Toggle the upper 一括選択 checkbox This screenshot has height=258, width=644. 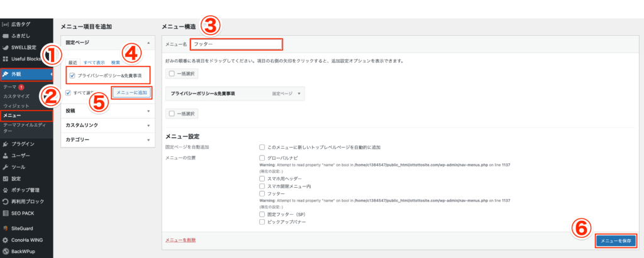172,74
